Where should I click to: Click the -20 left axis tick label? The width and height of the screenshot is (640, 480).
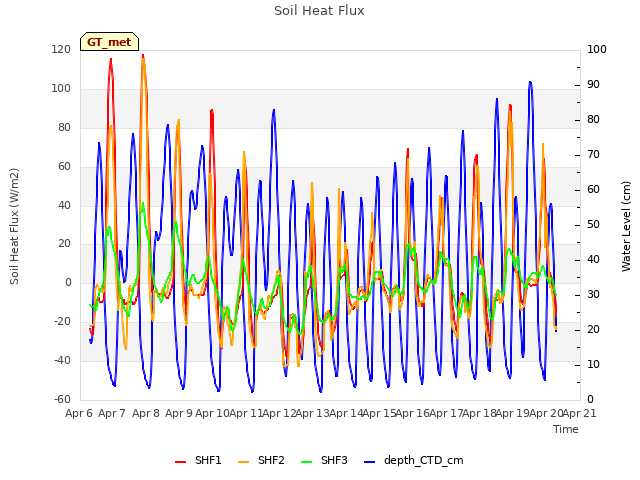62,322
